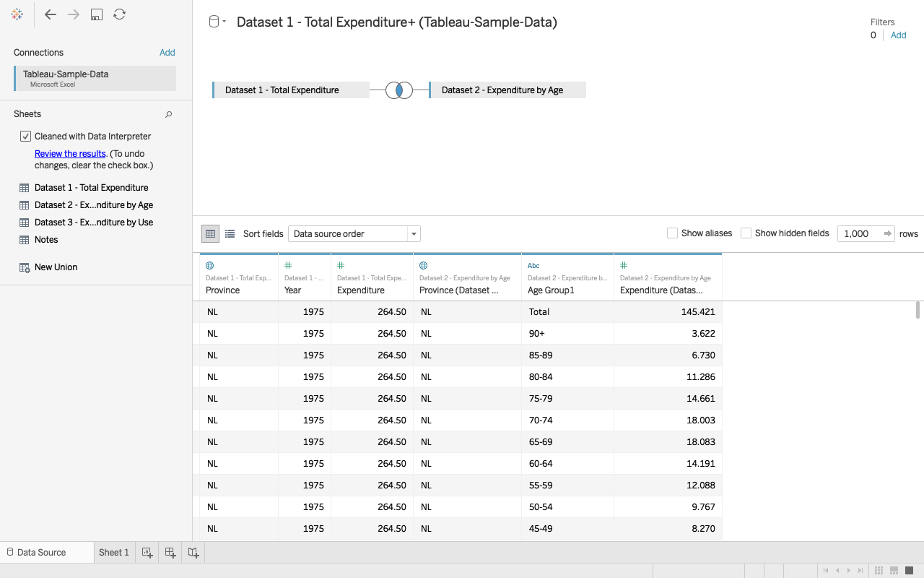Open the data source cylinder menu
This screenshot has width=924, height=578.
(x=217, y=22)
